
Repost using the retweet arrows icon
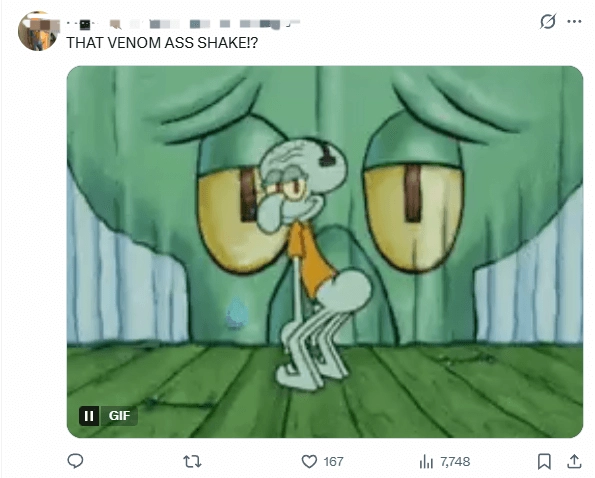point(192,462)
